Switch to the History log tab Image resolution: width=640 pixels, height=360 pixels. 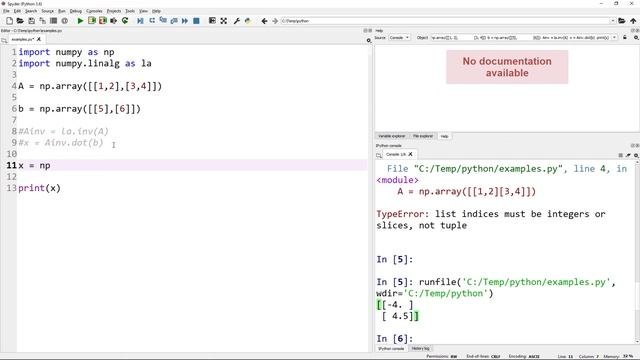tap(420, 349)
